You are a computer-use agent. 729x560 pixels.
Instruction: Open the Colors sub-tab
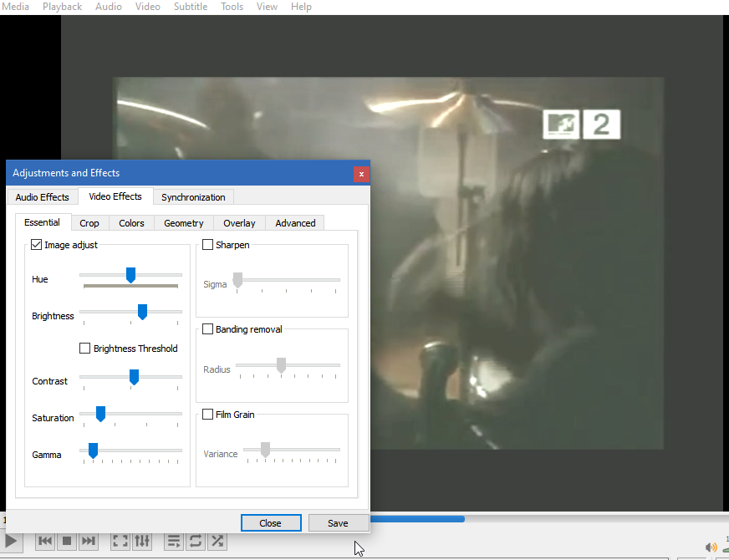pos(131,223)
